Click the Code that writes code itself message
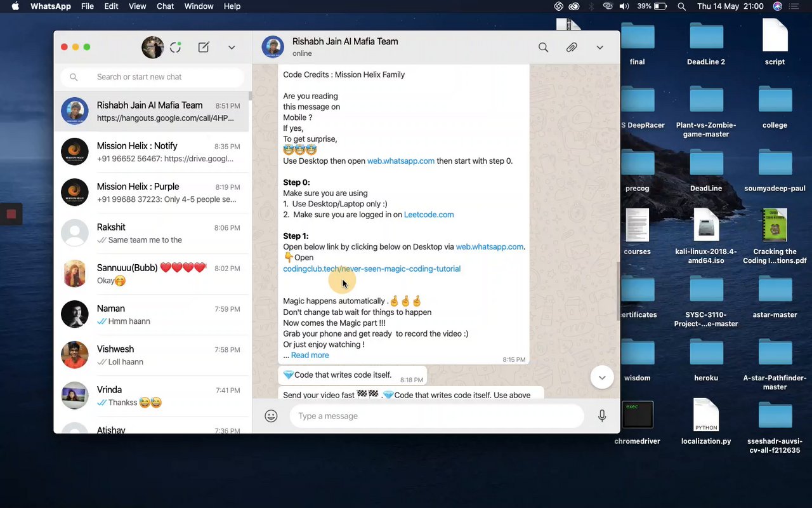 [x=353, y=375]
